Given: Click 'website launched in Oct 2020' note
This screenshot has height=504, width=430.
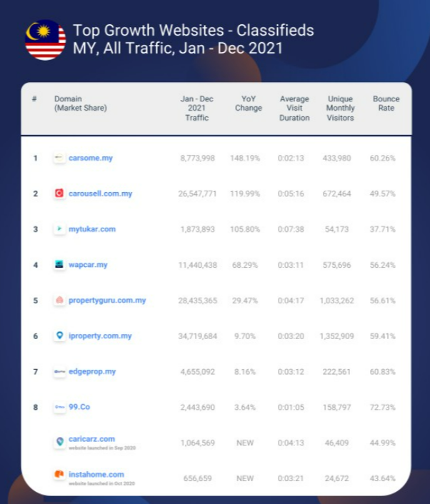Looking at the screenshot, I should tap(101, 483).
